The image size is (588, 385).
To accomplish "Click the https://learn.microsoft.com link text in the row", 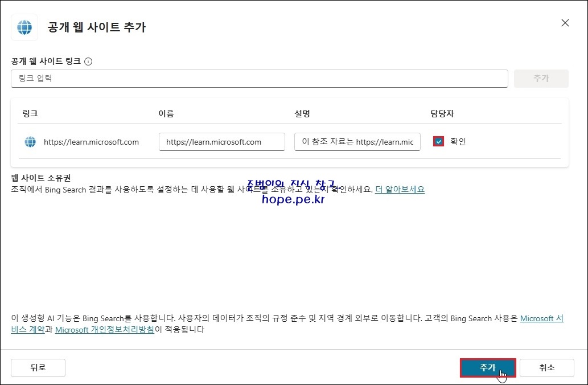I will [91, 142].
